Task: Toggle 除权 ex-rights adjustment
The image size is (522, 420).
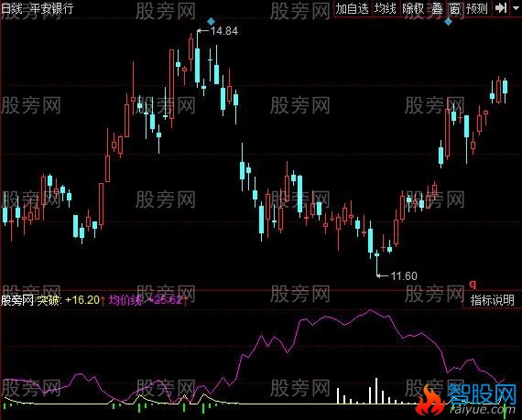Action: [x=413, y=8]
